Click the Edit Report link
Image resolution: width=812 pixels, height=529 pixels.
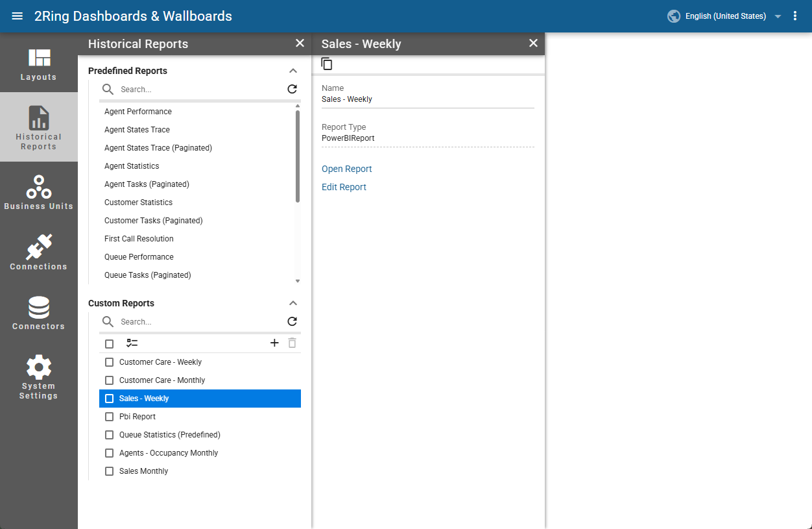click(x=344, y=187)
